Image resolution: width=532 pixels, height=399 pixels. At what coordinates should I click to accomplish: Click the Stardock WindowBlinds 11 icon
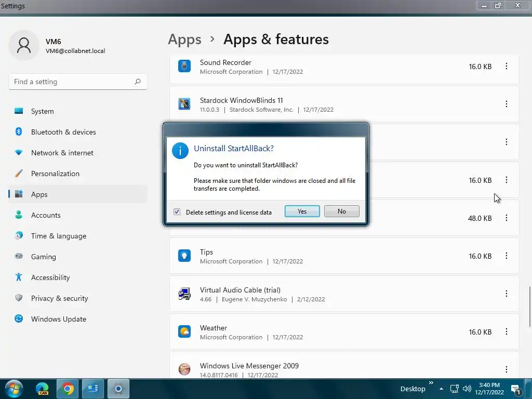tap(184, 104)
